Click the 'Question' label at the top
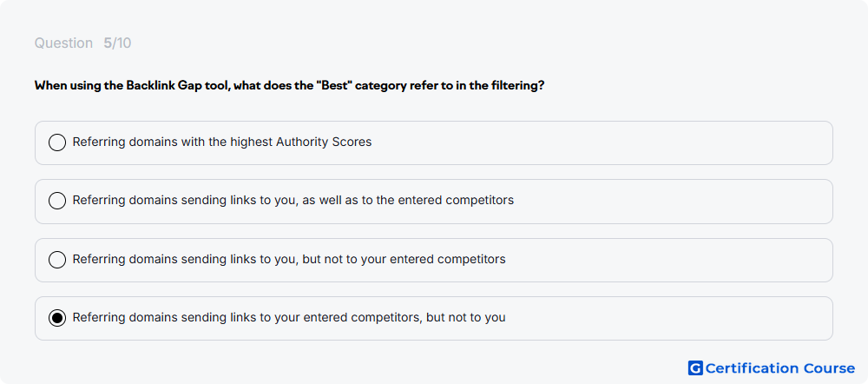Image resolution: width=868 pixels, height=384 pixels. 63,43
